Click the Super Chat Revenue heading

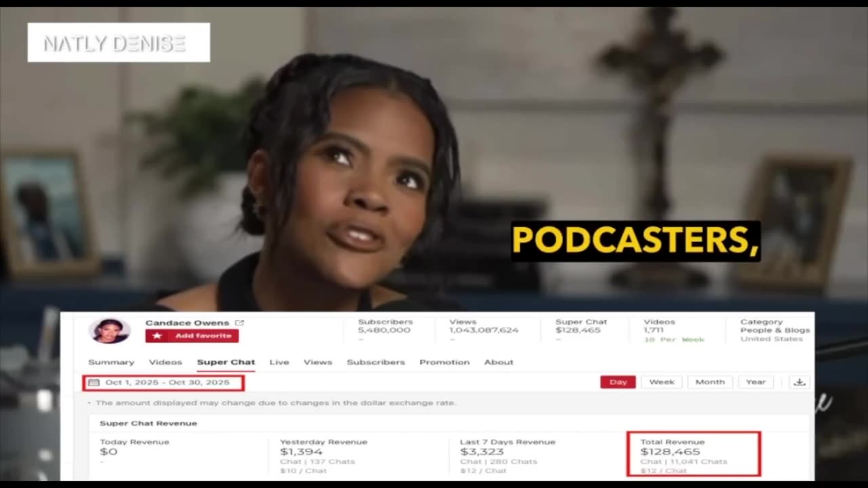149,423
